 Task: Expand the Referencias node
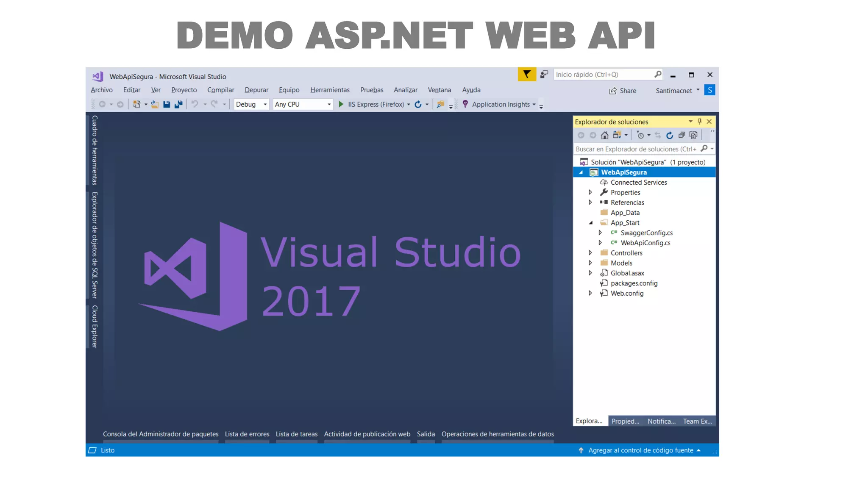(x=590, y=202)
